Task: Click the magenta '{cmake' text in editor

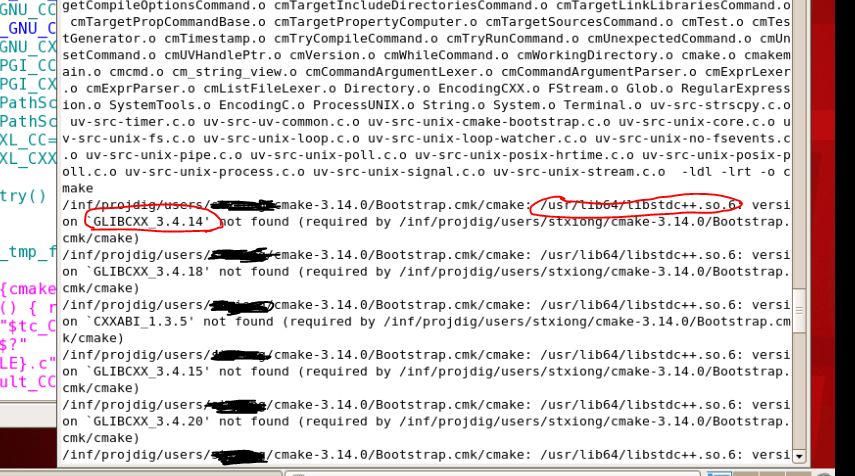Action: coord(28,288)
